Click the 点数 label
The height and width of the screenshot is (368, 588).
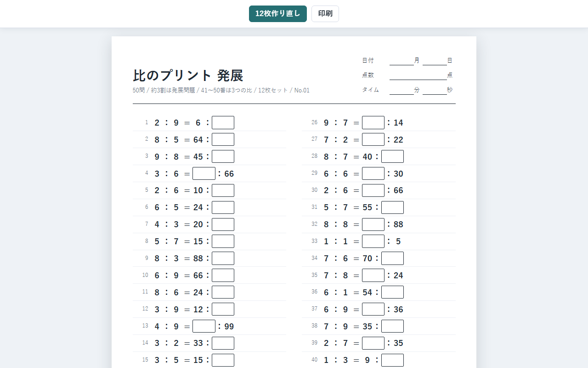pyautogui.click(x=368, y=75)
